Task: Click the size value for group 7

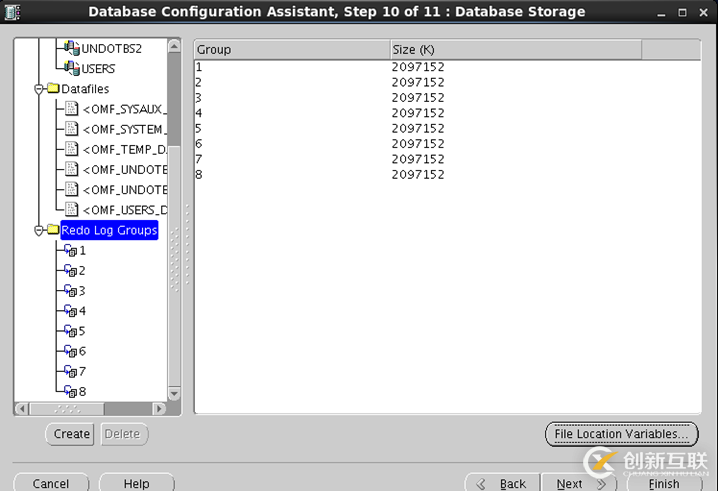Action: (418, 159)
